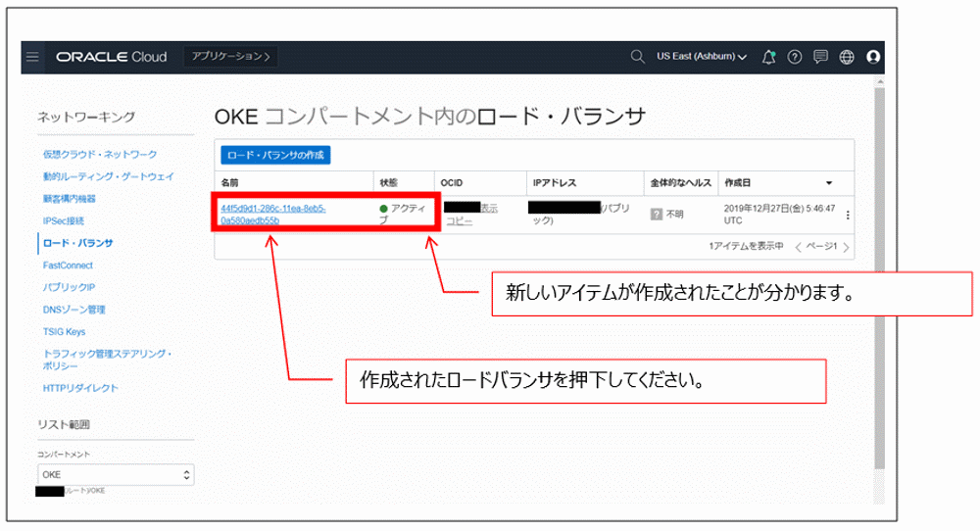
Task: Open 動的ルーティング・ゲートウェイ in the sidebar
Action: 108,176
